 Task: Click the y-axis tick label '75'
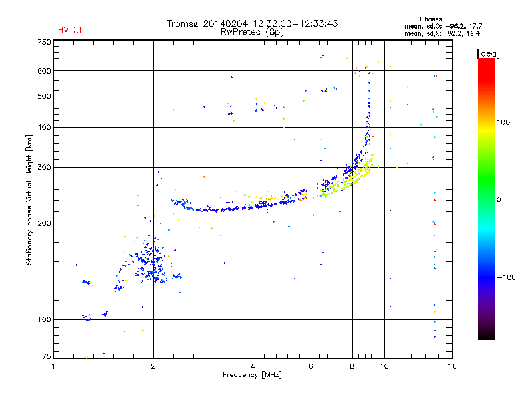[47, 356]
